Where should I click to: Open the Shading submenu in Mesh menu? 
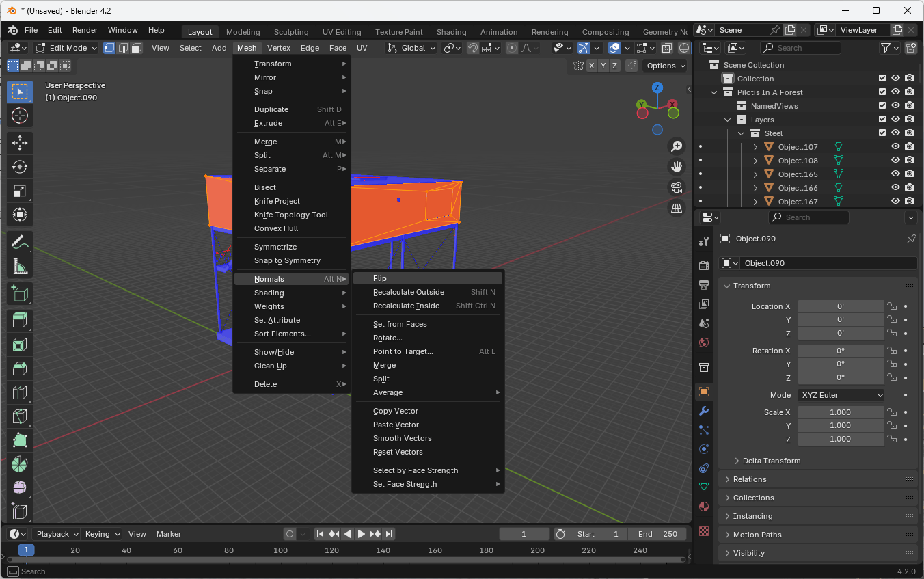pyautogui.click(x=292, y=293)
